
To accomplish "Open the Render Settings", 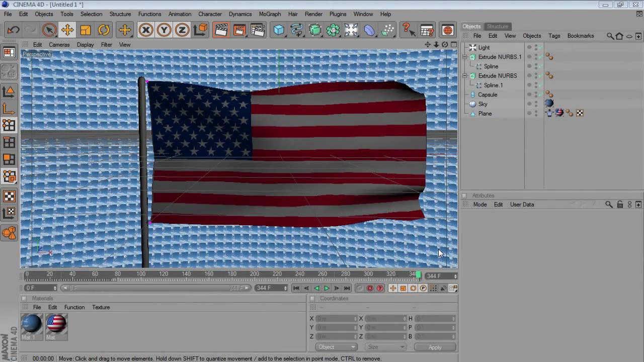I will (x=258, y=30).
